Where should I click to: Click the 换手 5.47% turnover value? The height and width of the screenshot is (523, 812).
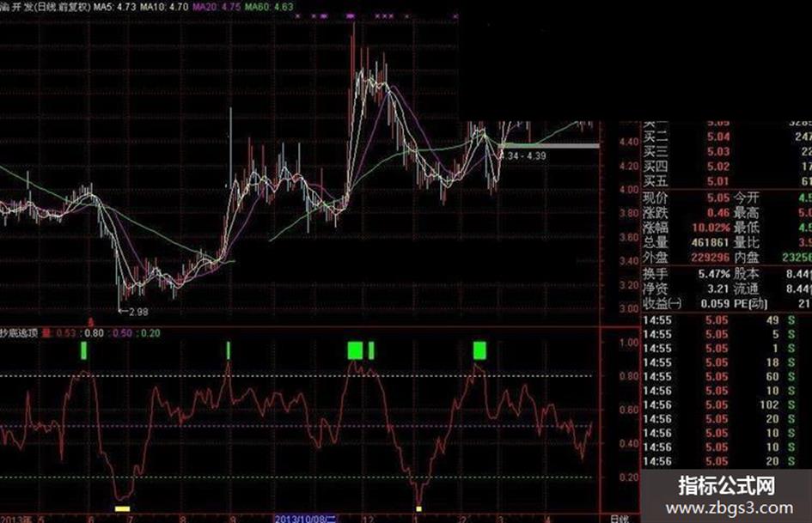[714, 274]
